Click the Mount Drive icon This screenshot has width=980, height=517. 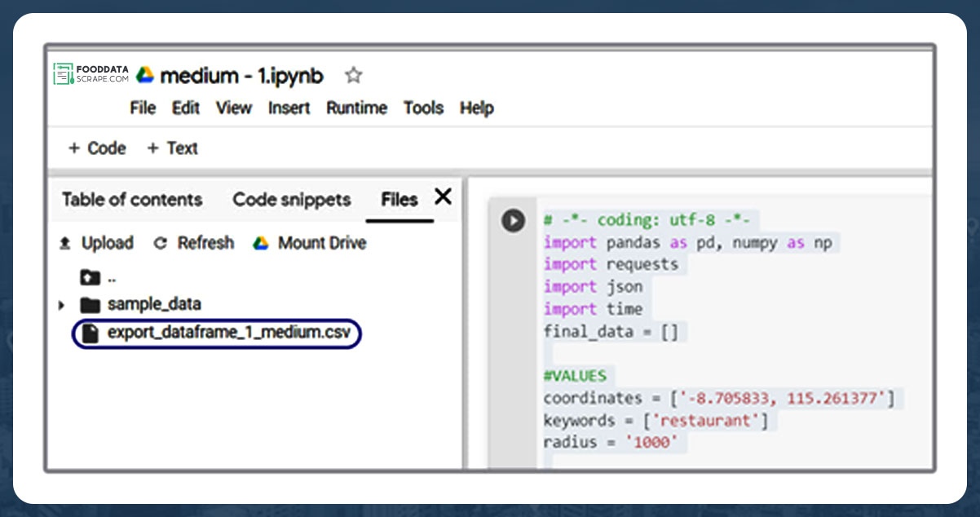click(262, 242)
